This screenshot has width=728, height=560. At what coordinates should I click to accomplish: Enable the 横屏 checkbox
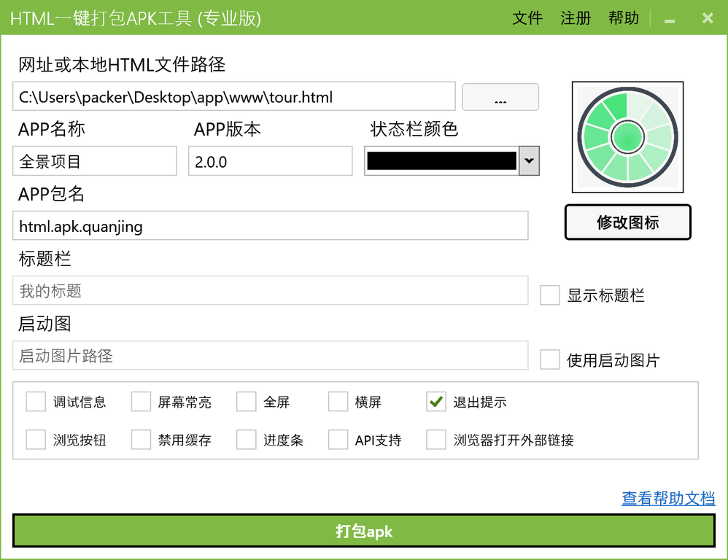pos(338,401)
